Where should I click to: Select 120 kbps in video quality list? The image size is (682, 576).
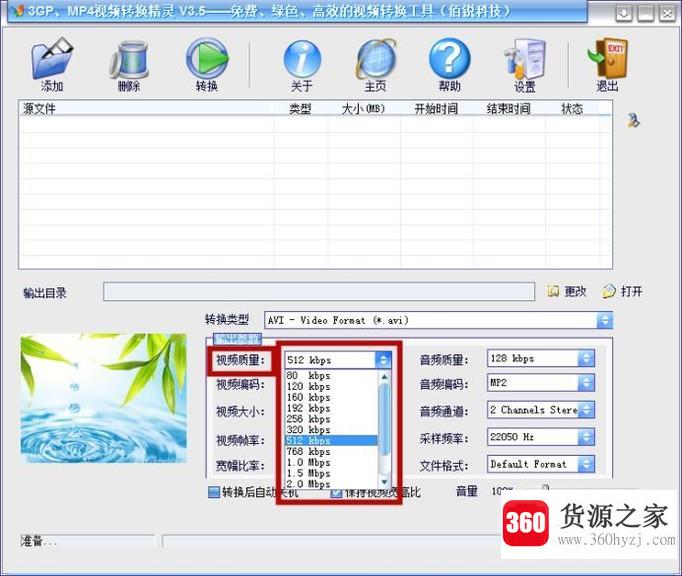pos(331,386)
